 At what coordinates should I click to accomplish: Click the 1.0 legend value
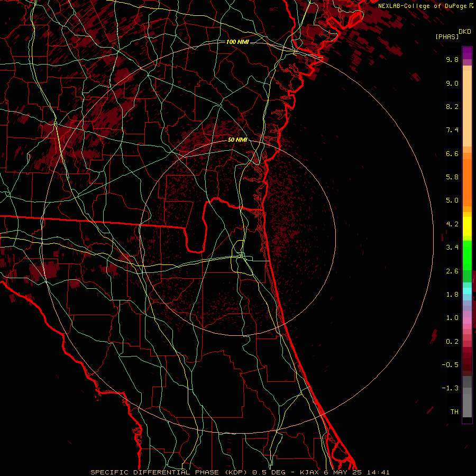pos(452,318)
